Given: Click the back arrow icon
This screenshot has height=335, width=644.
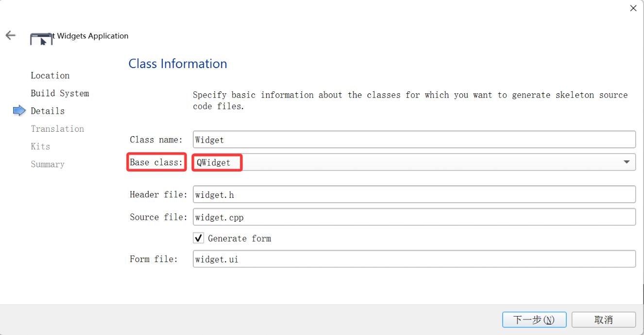Looking at the screenshot, I should (x=10, y=35).
